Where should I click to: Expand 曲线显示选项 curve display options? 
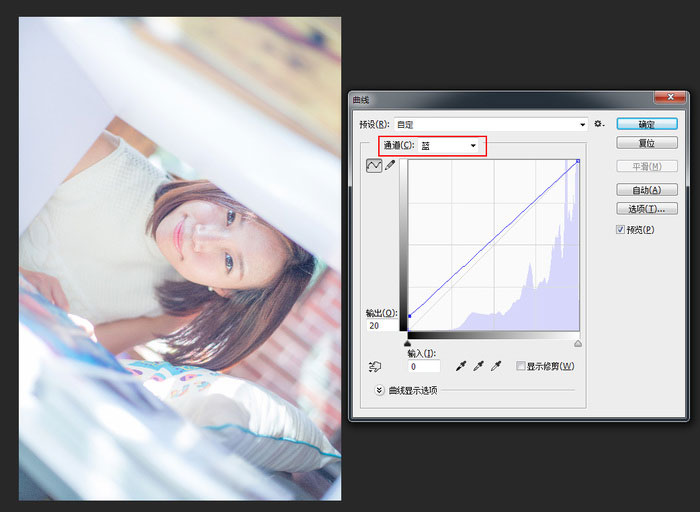(379, 390)
